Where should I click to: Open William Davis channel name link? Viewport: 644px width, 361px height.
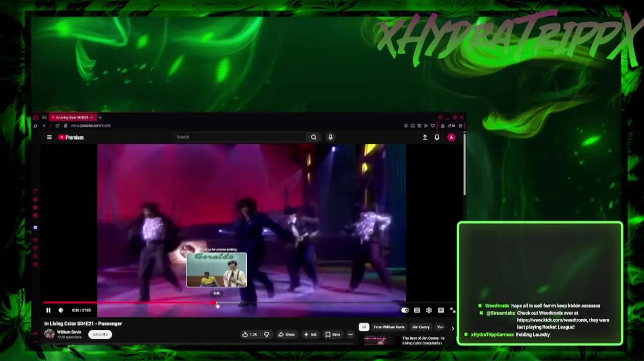point(69,332)
